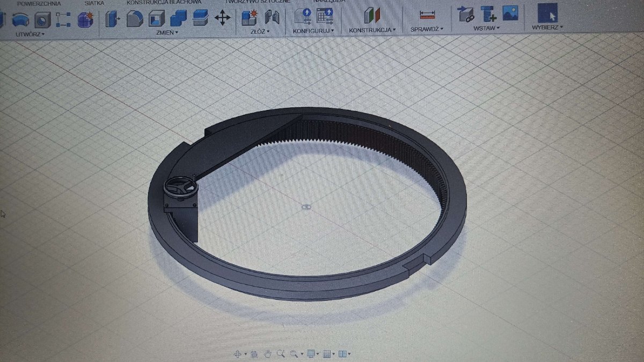Choose the Rectangular Pattern tool

tap(63, 19)
